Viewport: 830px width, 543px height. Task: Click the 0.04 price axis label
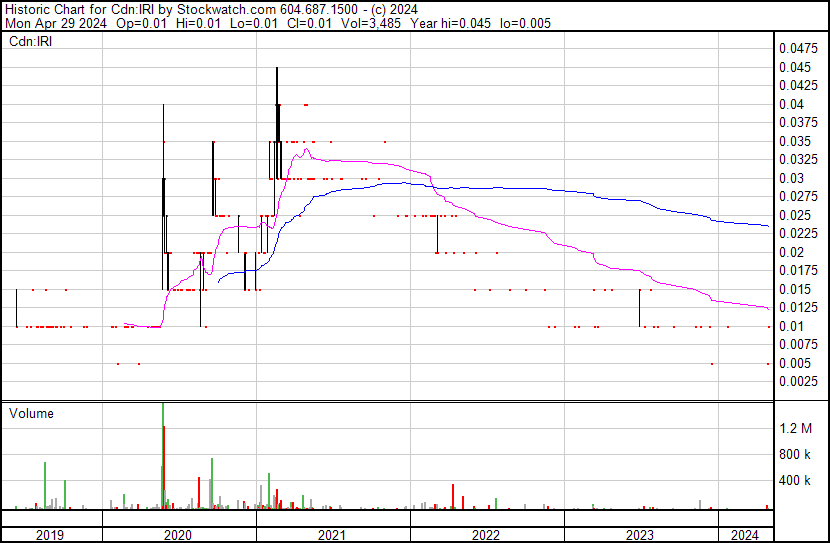791,104
